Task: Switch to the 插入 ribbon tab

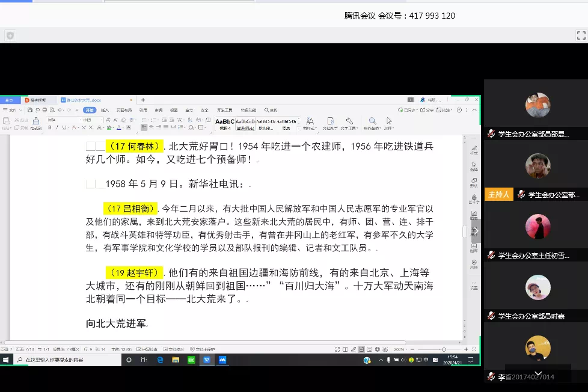Action: 105,110
